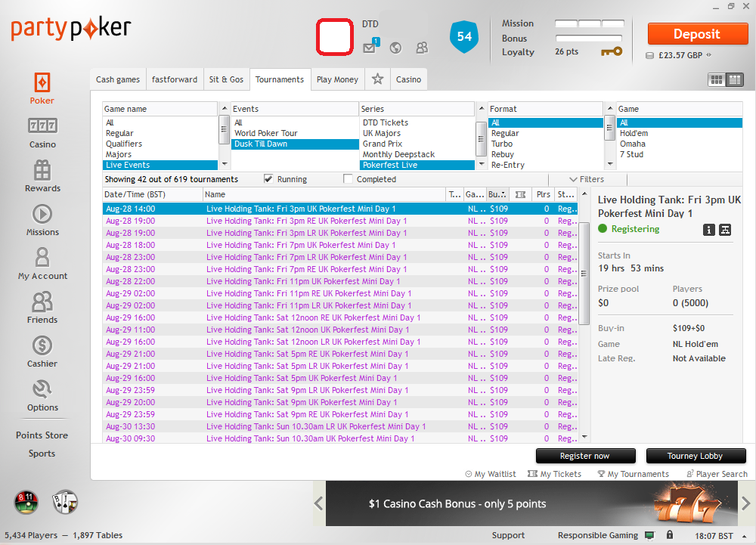This screenshot has height=545, width=756.
Task: Open the mail inbox envelope icon
Action: click(x=370, y=47)
